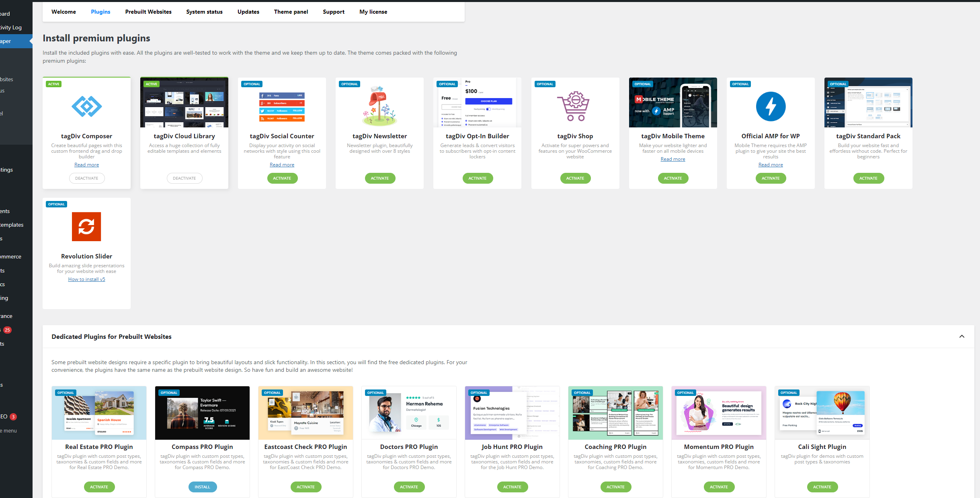Collapse the Dedicated Plugins for Prebuilt Websites section

pyautogui.click(x=962, y=336)
